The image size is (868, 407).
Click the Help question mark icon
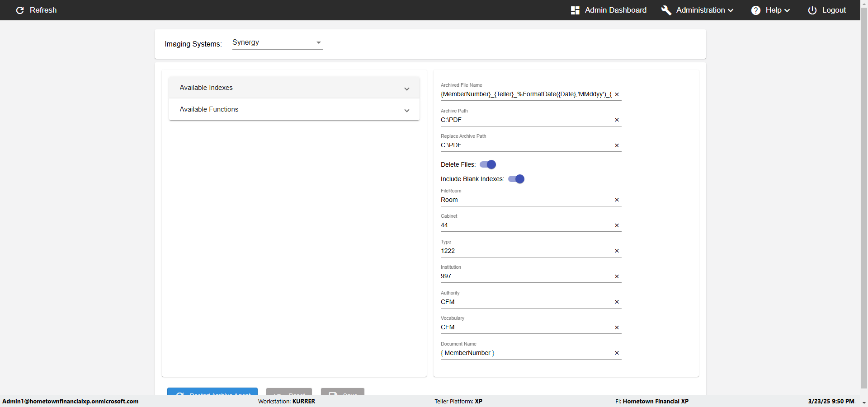pos(755,10)
